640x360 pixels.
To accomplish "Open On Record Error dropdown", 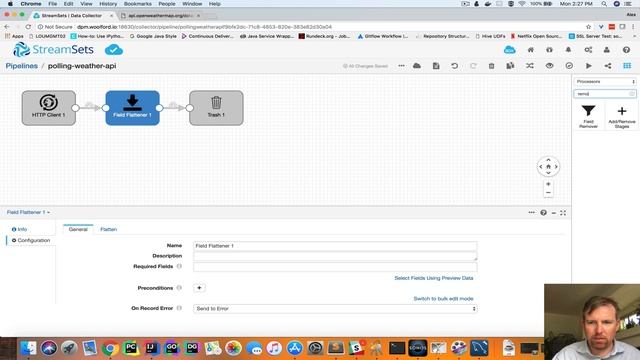I will (x=335, y=309).
